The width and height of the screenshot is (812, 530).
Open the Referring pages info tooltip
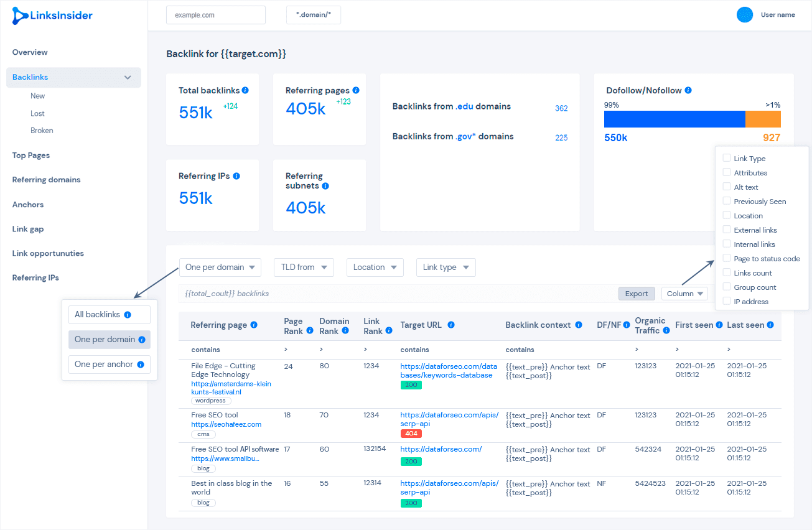(355, 90)
